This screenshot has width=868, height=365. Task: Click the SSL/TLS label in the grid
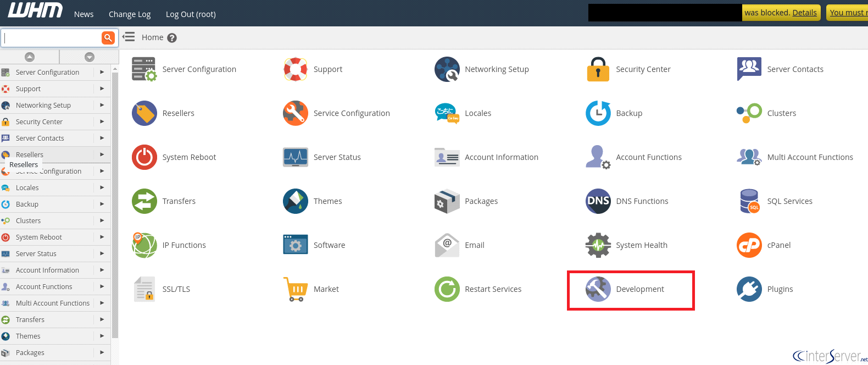176,289
